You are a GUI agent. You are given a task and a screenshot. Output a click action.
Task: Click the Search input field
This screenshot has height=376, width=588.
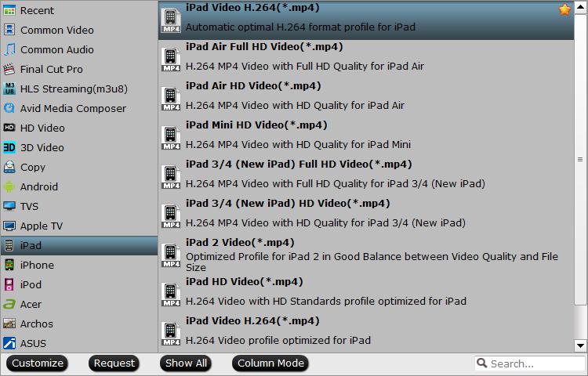click(x=529, y=363)
